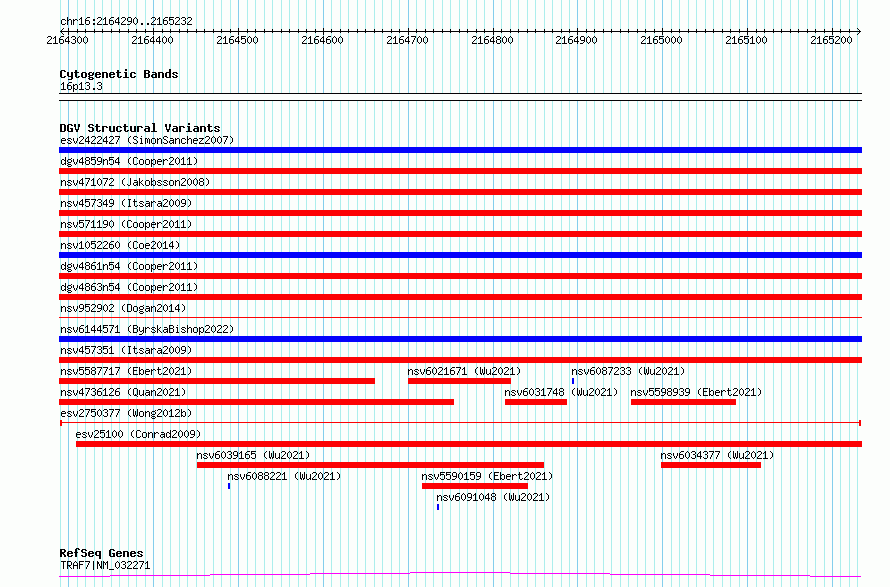Select nsv4736126 (Quan2021) label
The image size is (890, 587).
[x=123, y=392]
